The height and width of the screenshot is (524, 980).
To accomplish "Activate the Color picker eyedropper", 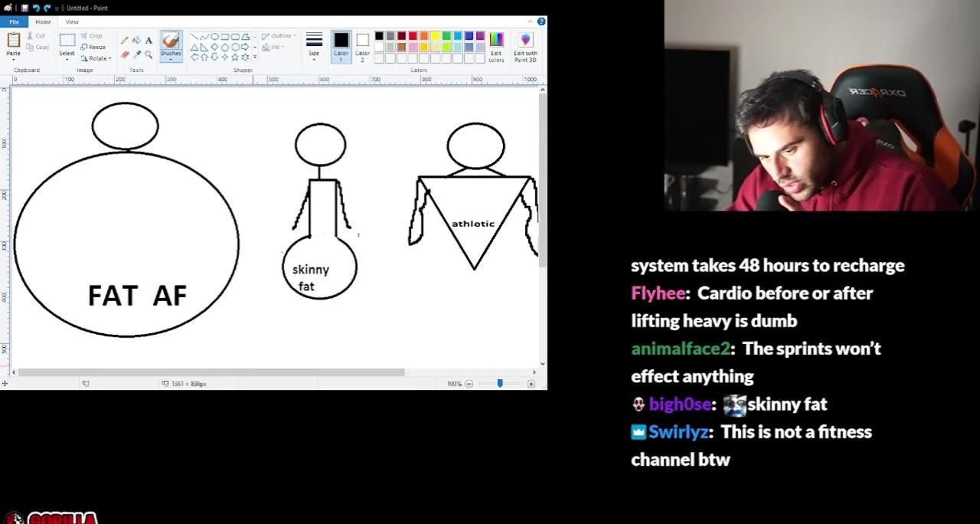I will 136,54.
